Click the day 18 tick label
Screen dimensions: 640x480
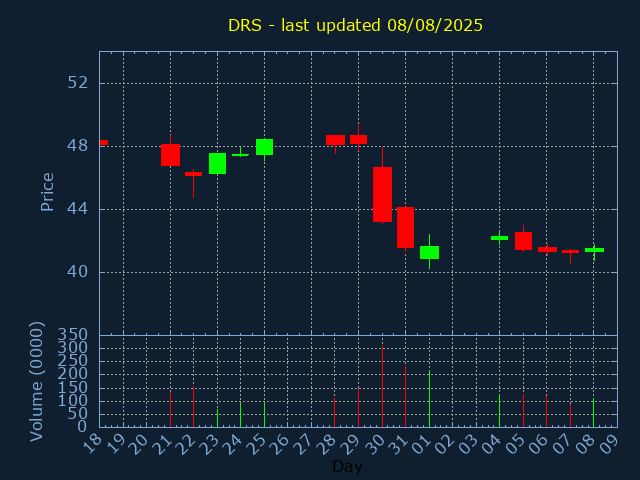[x=92, y=444]
